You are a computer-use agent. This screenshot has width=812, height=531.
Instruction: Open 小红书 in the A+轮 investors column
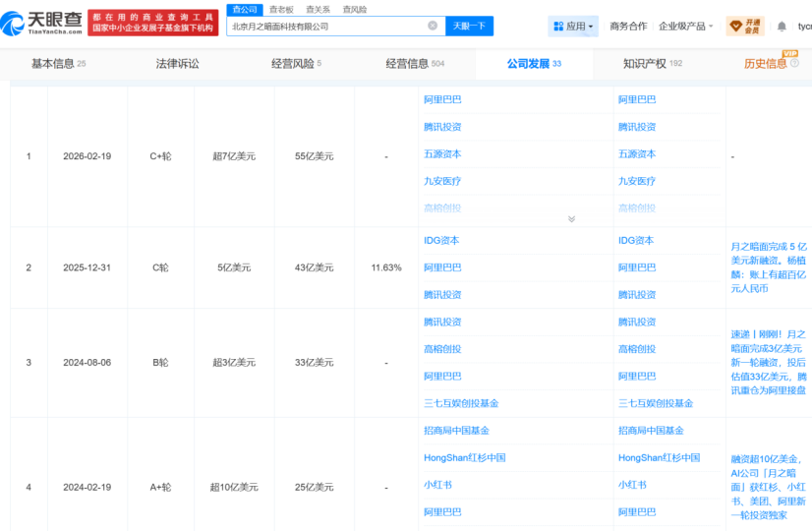tap(437, 485)
